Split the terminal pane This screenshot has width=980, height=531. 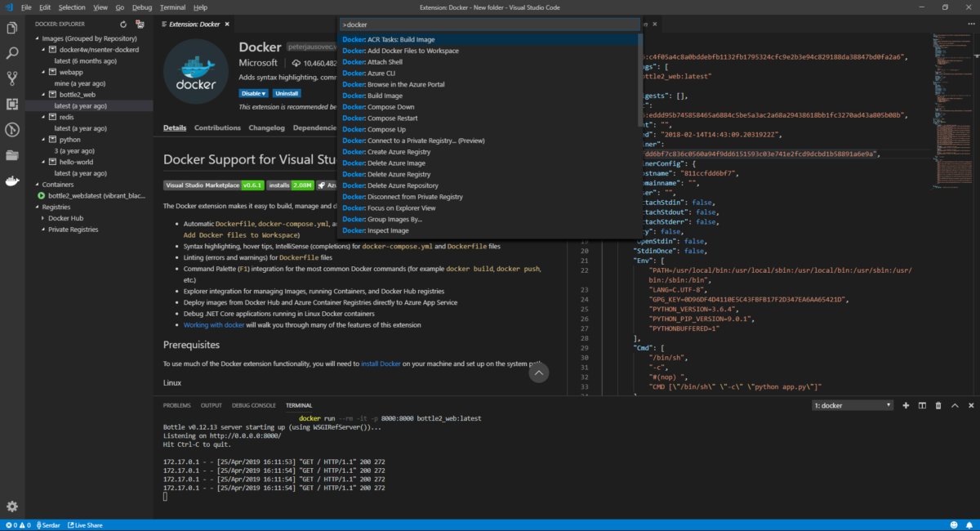921,405
